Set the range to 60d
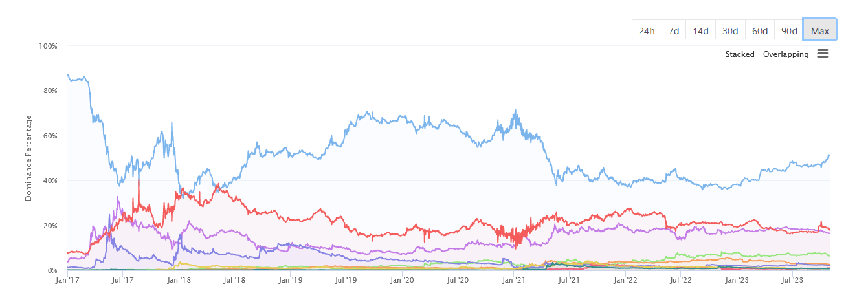This screenshot has width=868, height=293. coord(760,30)
